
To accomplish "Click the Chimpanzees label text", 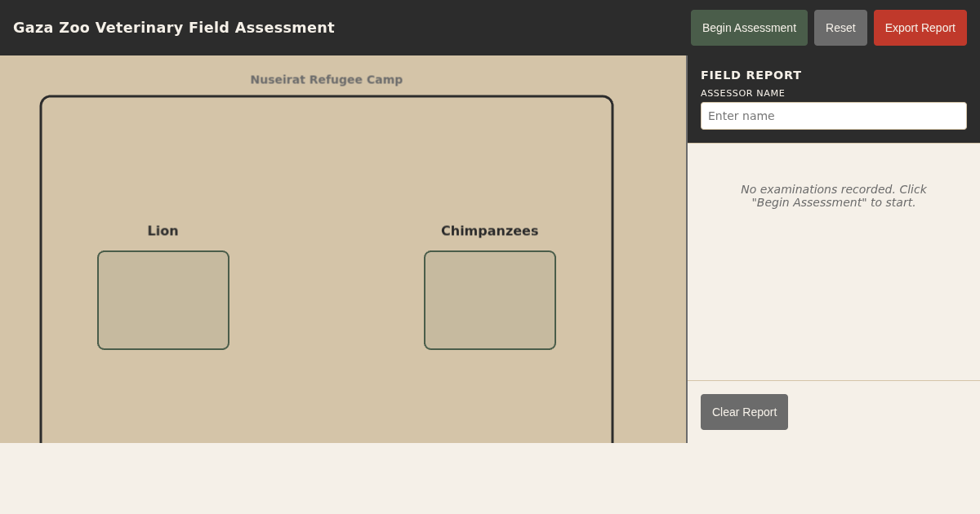I will (x=490, y=231).
